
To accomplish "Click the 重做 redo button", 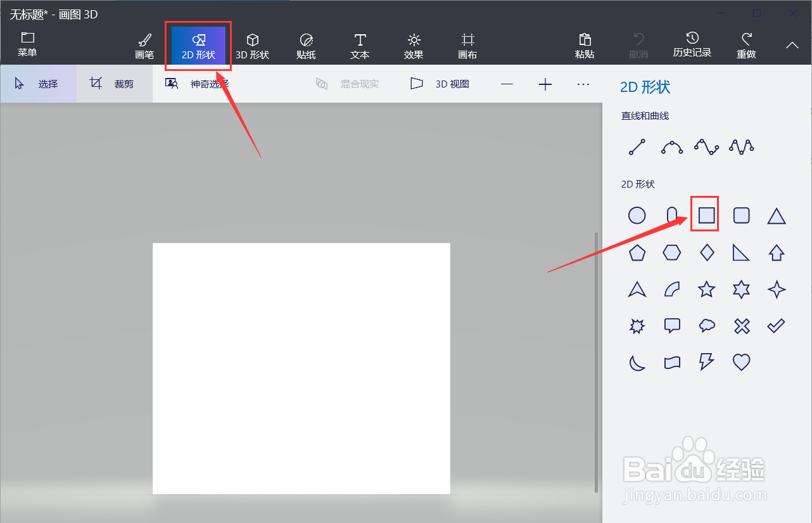I will (x=746, y=46).
